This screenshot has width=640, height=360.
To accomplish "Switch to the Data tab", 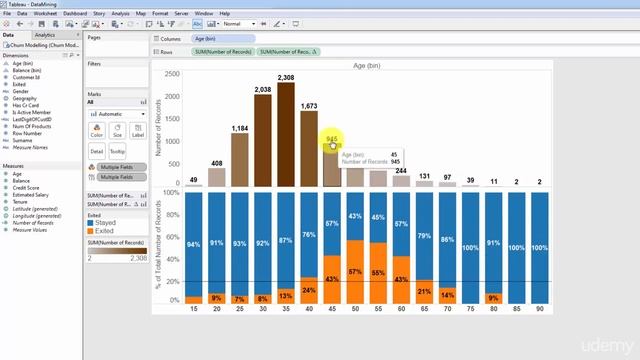I will pos(8,35).
